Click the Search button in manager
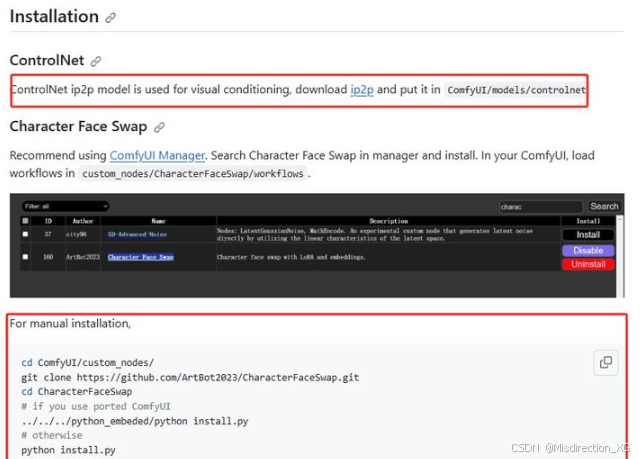Viewport: 642px width, 459px height. pos(604,206)
